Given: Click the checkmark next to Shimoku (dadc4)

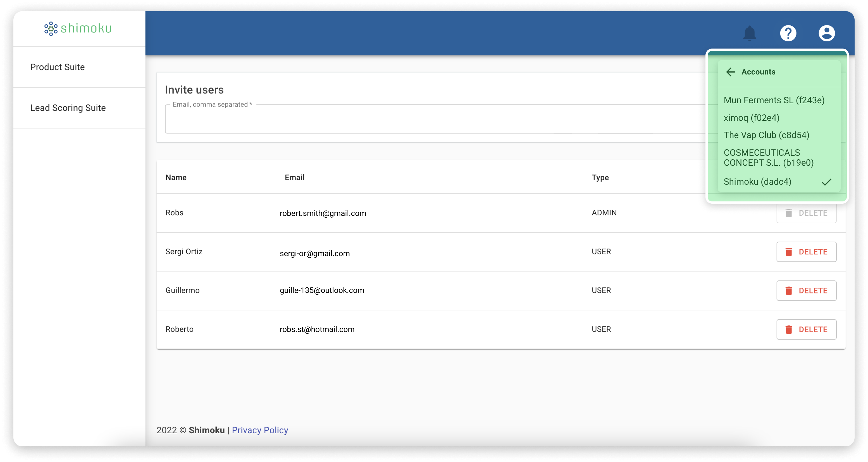Looking at the screenshot, I should tap(826, 182).
